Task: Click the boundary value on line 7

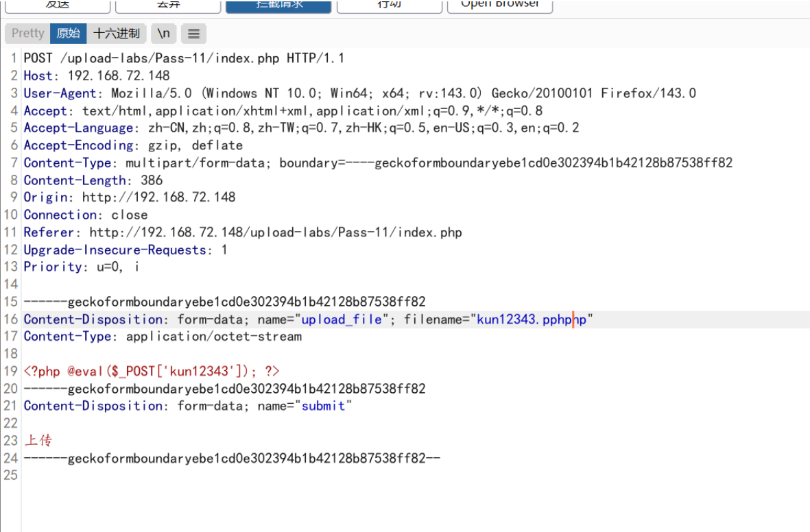Action: click(x=539, y=162)
